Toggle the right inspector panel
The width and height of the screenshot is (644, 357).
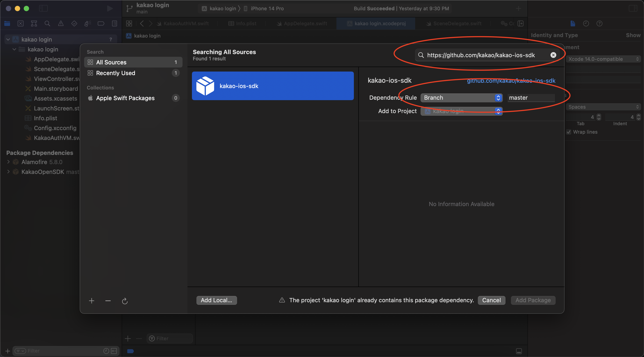coord(633,8)
